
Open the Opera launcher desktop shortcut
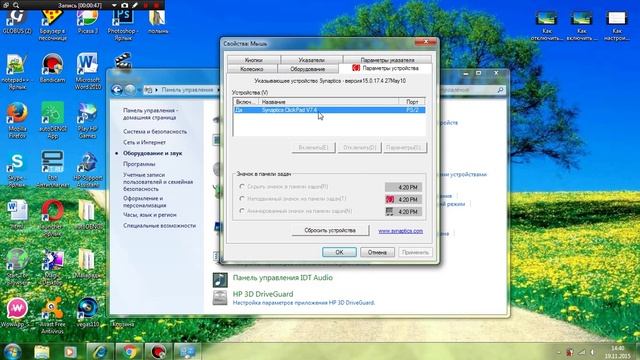tap(52, 218)
